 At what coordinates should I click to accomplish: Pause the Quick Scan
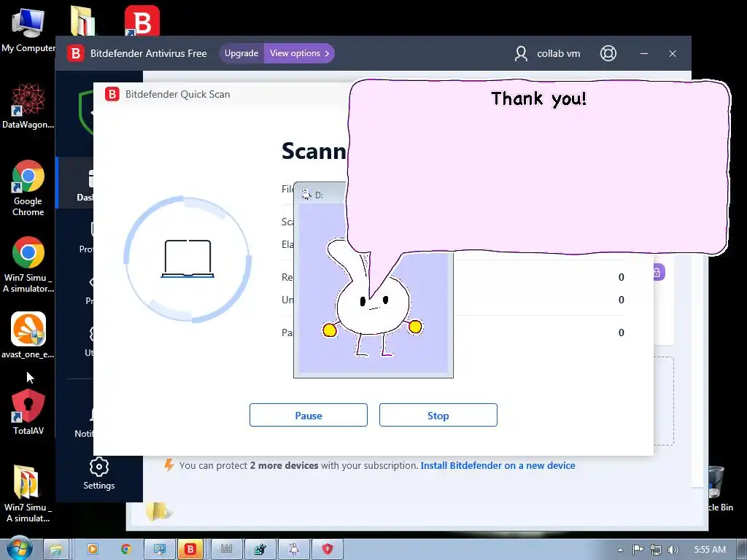[309, 415]
